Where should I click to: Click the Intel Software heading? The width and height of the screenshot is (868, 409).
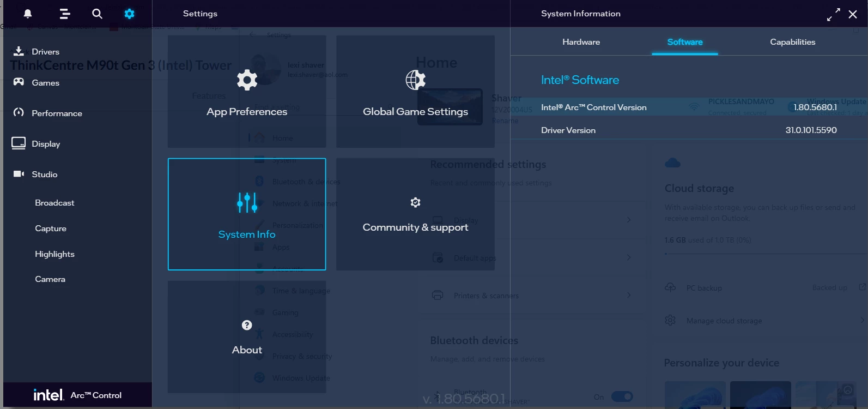pyautogui.click(x=580, y=80)
